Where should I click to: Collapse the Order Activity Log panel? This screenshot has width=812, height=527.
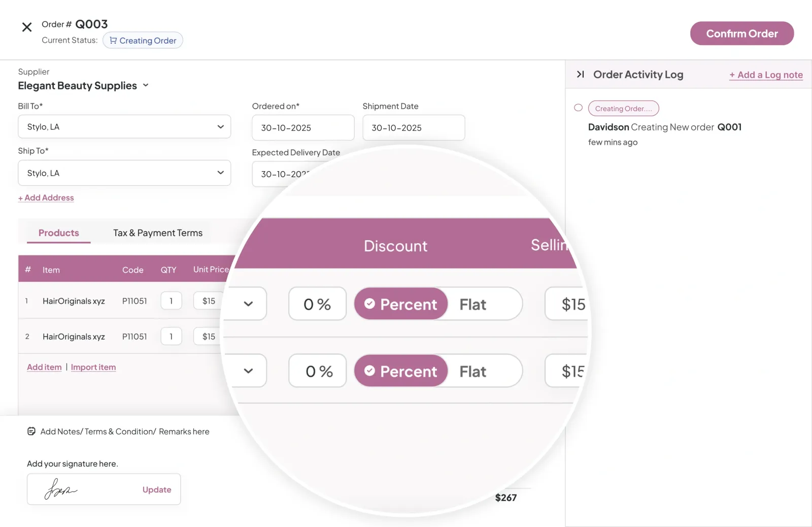(x=581, y=75)
